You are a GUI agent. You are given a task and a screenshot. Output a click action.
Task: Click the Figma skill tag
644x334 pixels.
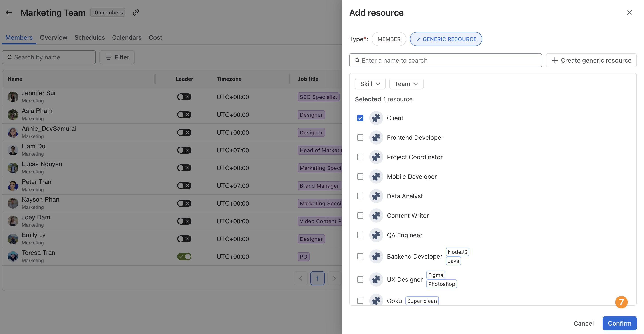click(x=435, y=275)
